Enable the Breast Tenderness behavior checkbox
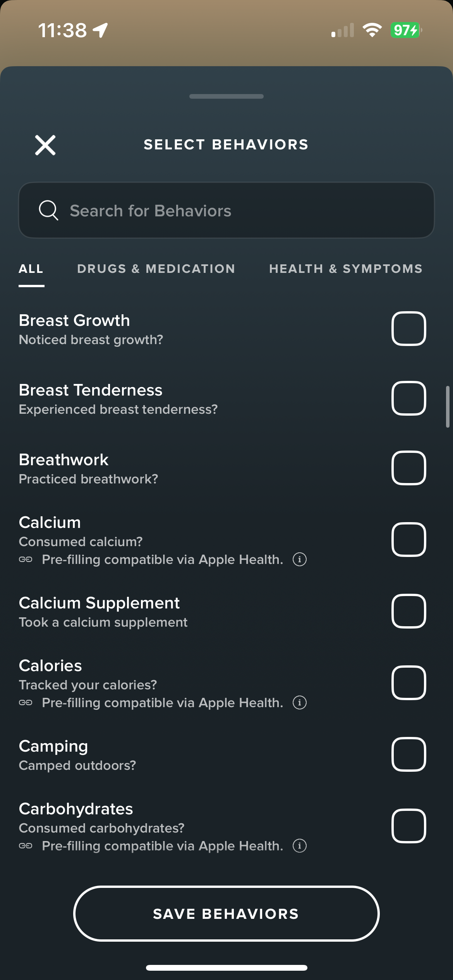The height and width of the screenshot is (980, 453). tap(409, 398)
